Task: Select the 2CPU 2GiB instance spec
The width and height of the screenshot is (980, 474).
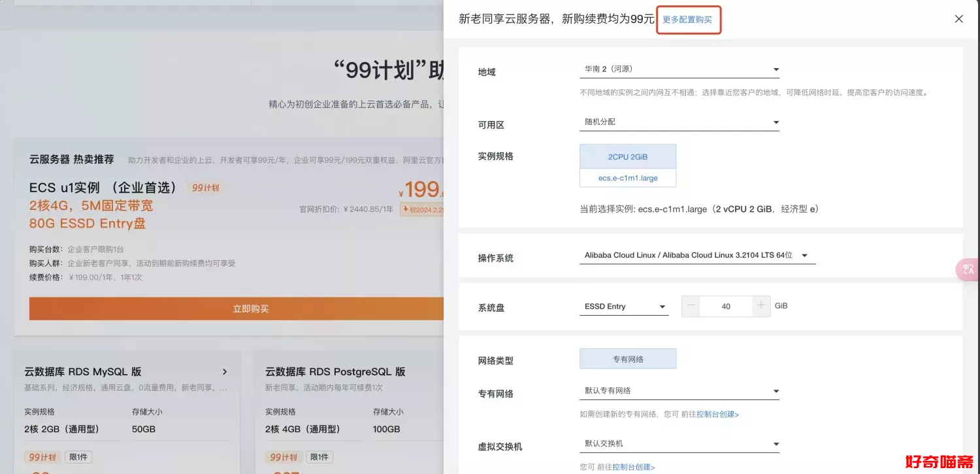Action: (627, 157)
